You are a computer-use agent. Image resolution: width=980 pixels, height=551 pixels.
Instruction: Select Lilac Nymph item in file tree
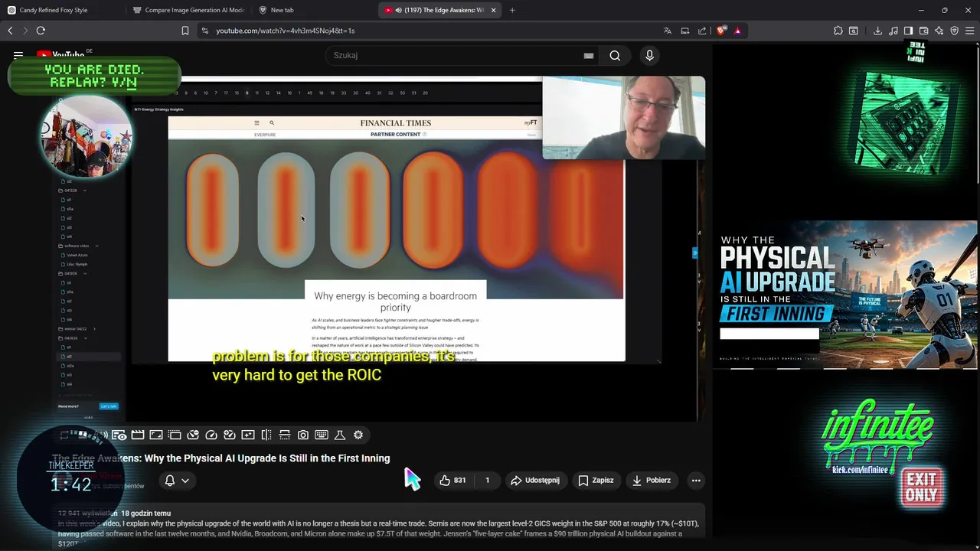[77, 264]
